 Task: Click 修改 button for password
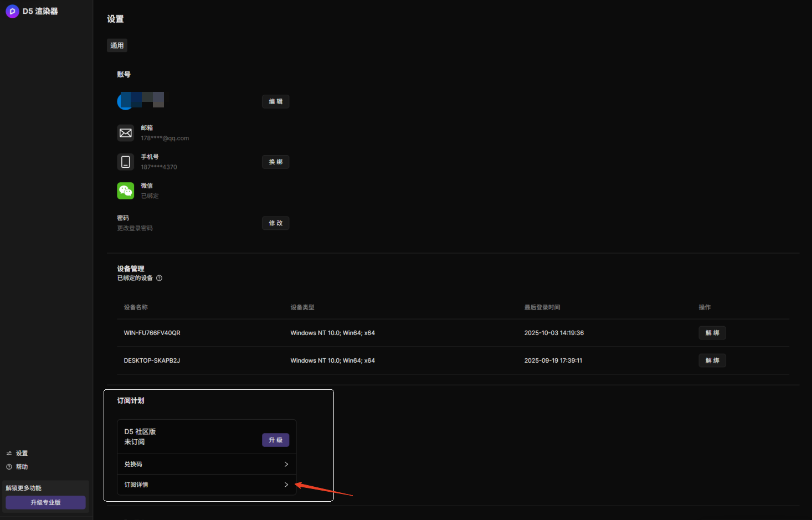(275, 223)
